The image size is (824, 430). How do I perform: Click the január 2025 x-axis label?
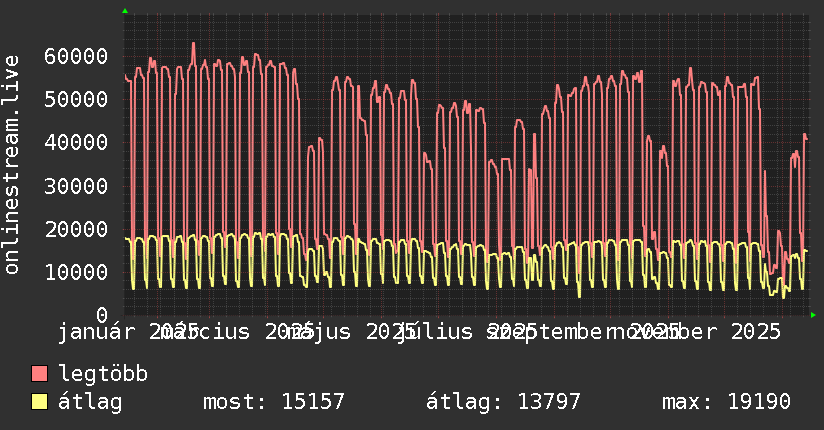(128, 332)
